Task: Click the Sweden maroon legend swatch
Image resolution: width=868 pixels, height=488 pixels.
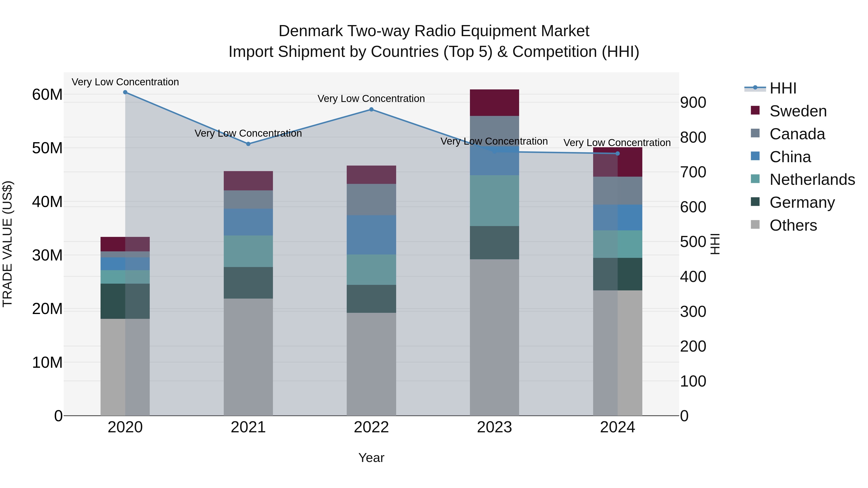Action: pos(755,110)
